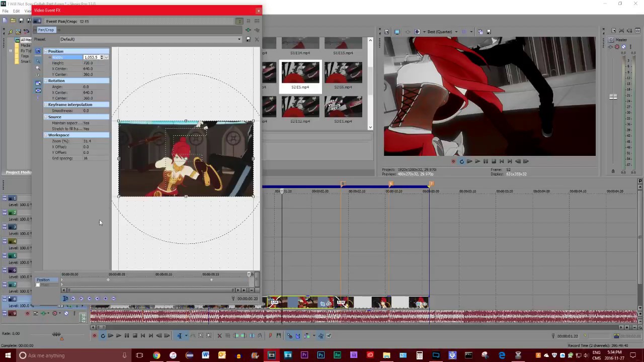Pause playback under video preview
This screenshot has height=362, width=644.
pyautogui.click(x=486, y=161)
